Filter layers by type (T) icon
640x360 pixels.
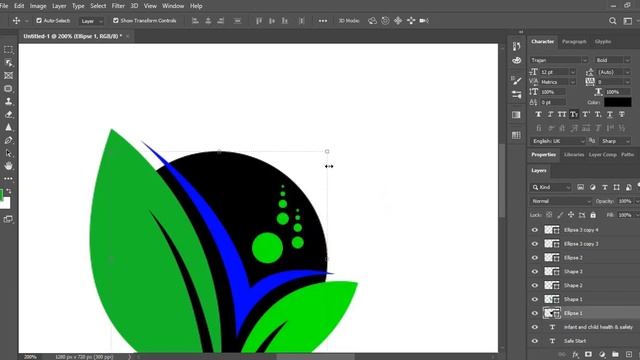604,187
